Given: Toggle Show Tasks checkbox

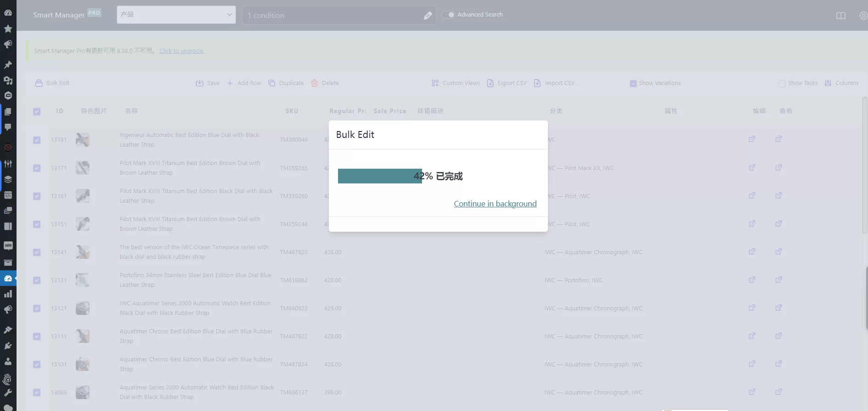Looking at the screenshot, I should pyautogui.click(x=782, y=84).
